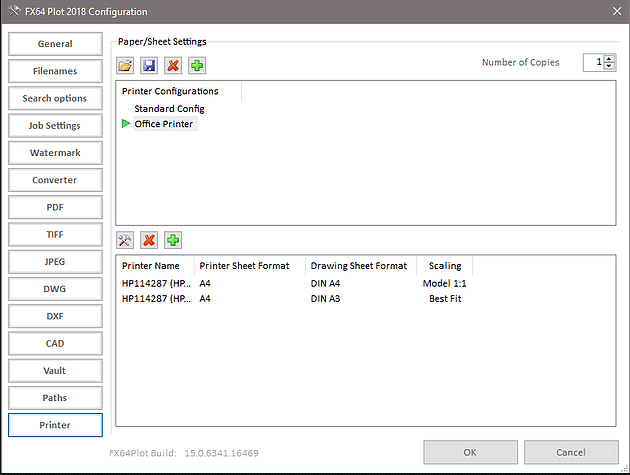The image size is (630, 475).
Task: Confirm settings with the OK button
Action: [470, 452]
